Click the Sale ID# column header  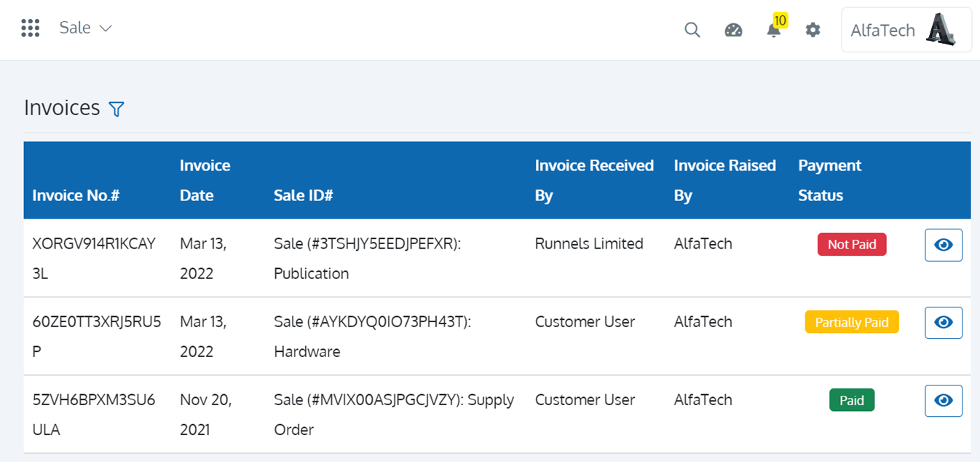303,195
